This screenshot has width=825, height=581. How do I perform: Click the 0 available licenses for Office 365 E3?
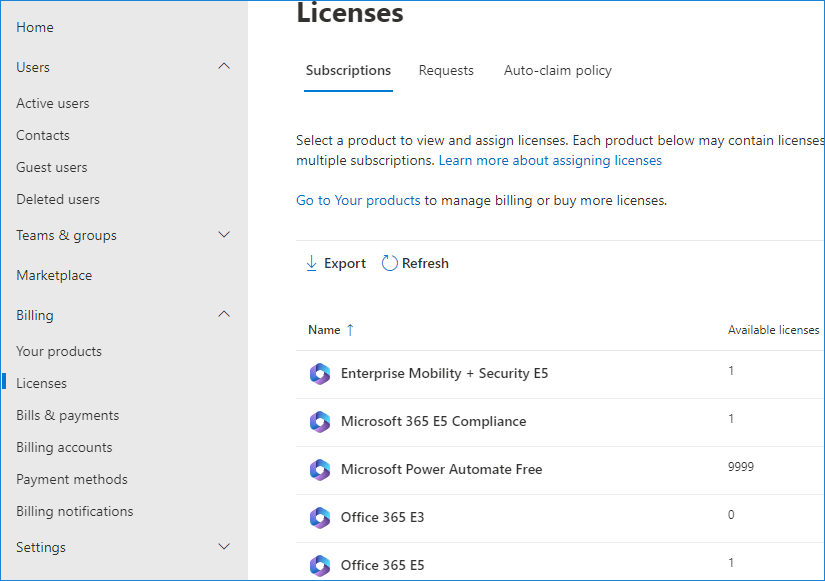[x=731, y=515]
